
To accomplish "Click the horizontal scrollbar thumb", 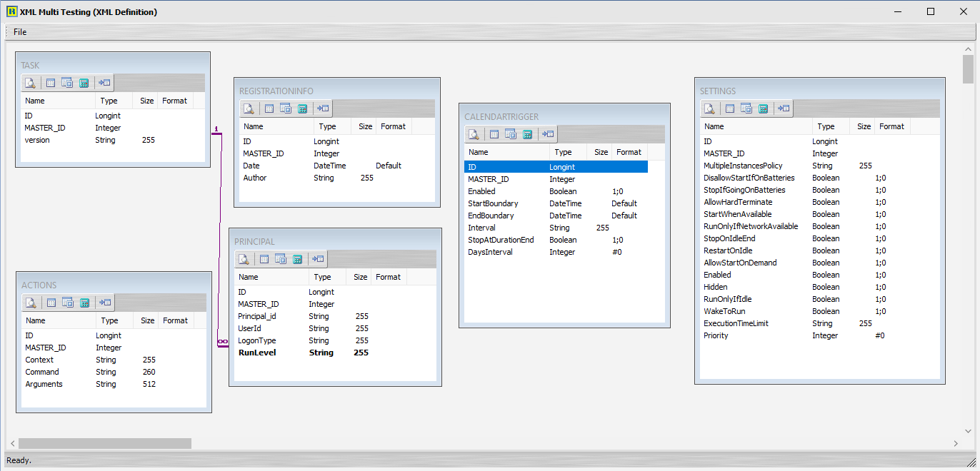I will tap(105, 443).
